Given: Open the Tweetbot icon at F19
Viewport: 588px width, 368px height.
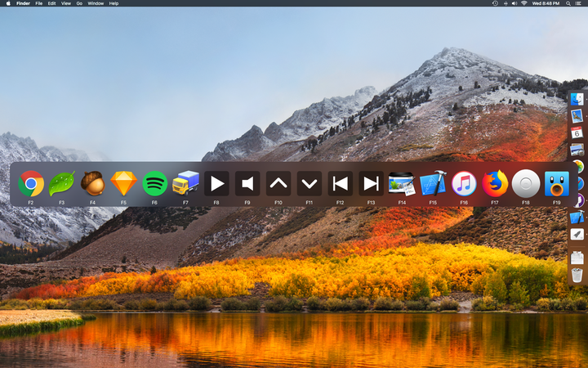Looking at the screenshot, I should coord(556,183).
